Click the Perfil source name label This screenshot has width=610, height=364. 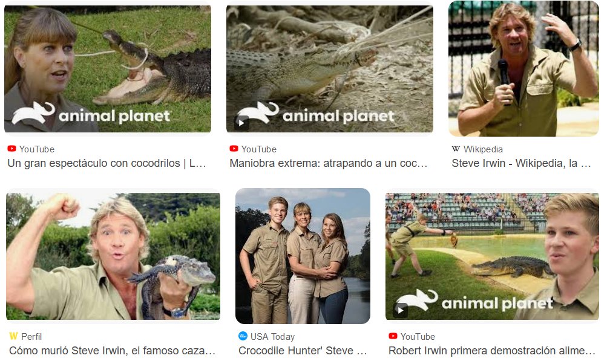(x=31, y=336)
